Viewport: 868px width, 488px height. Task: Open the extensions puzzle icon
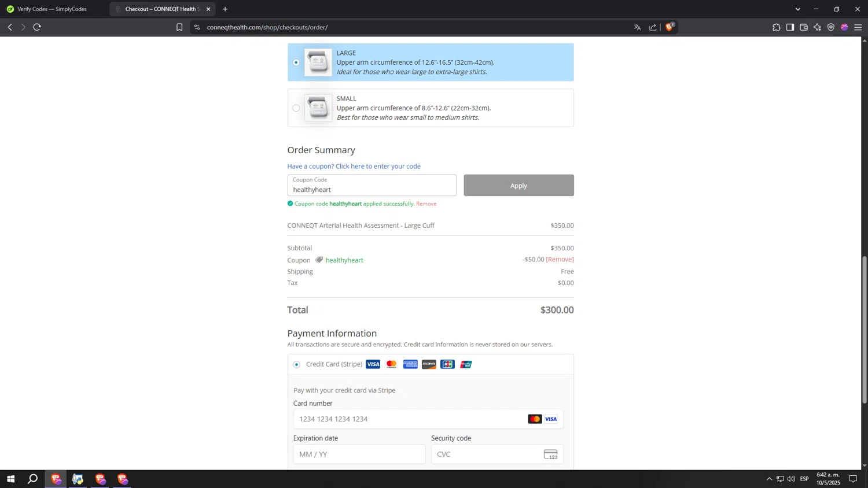click(x=776, y=27)
